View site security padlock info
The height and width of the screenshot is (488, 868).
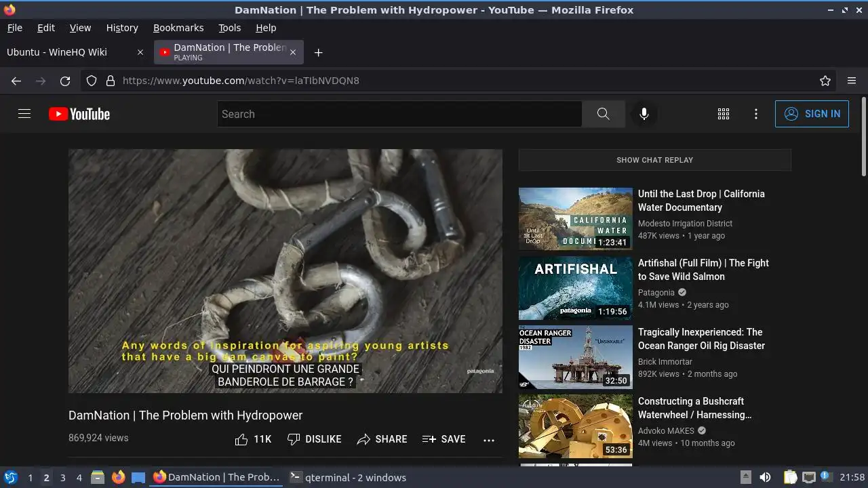[111, 81]
